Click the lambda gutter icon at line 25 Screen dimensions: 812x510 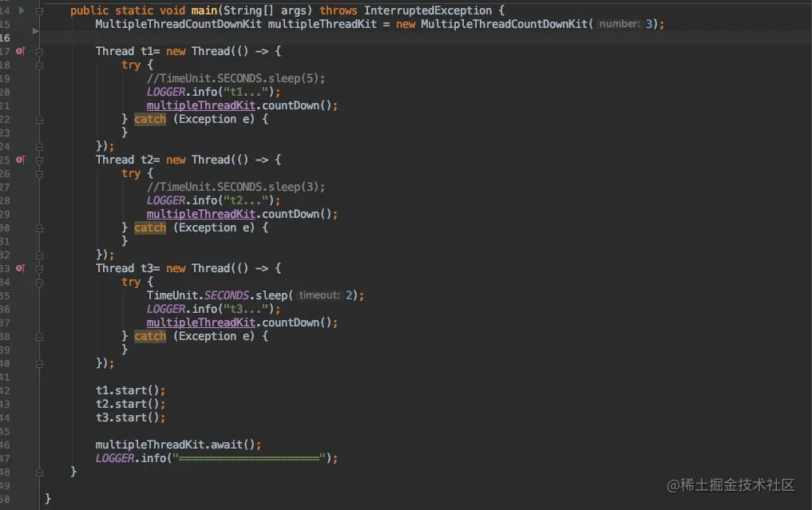click(x=20, y=160)
